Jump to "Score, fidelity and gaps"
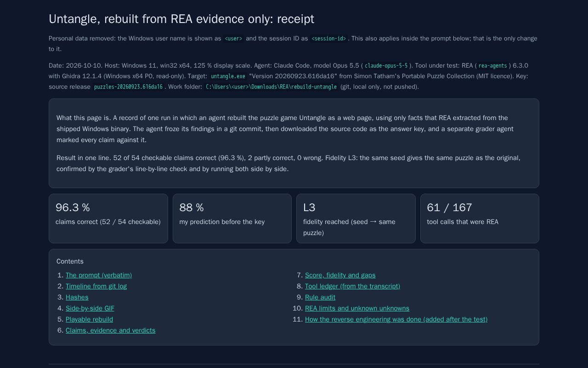 point(340,275)
